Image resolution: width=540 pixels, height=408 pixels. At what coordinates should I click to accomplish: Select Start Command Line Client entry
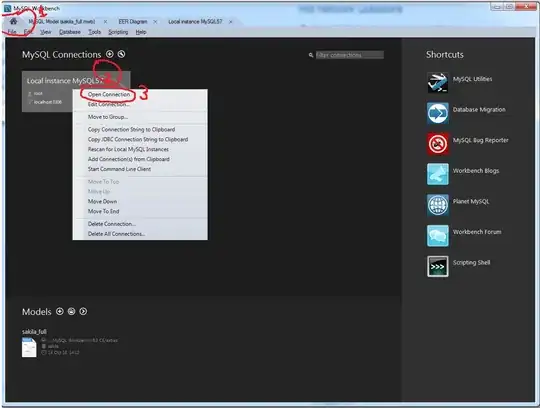(x=119, y=169)
